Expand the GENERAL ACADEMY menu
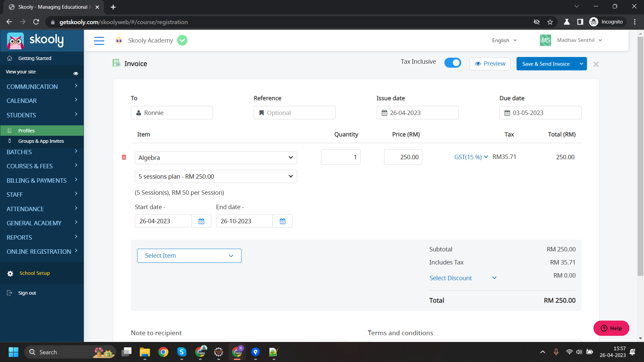The image size is (644, 362). point(42,223)
